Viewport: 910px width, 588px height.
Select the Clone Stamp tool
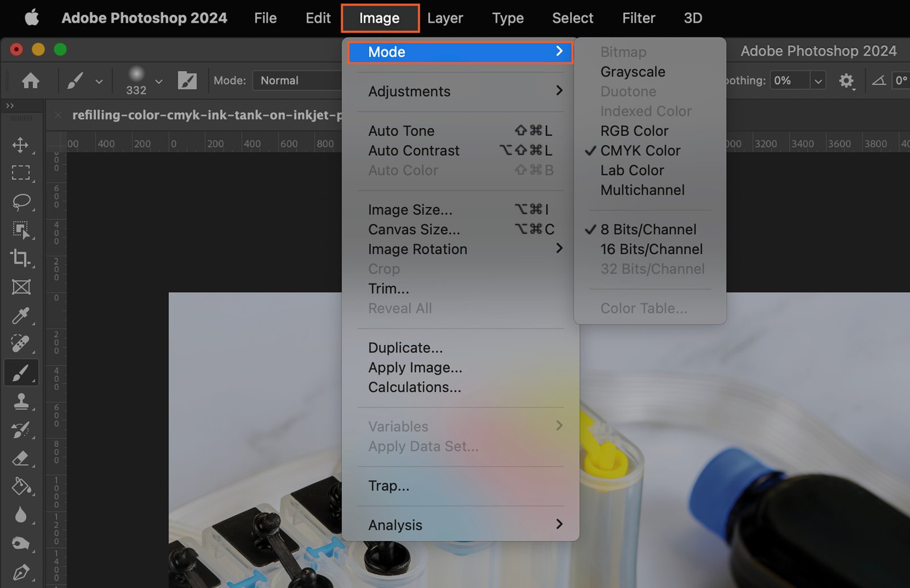pos(20,401)
